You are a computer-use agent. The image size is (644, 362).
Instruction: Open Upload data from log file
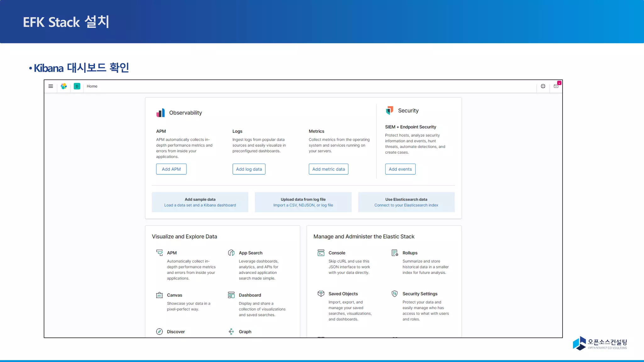click(303, 202)
